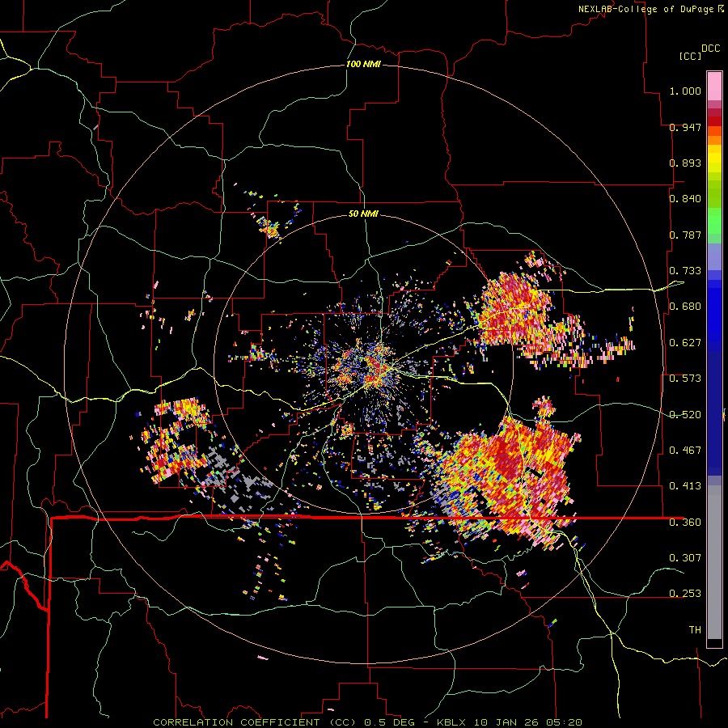Click the 0.787 legend value
Viewport: 728px width, 728px height.
[x=685, y=235]
